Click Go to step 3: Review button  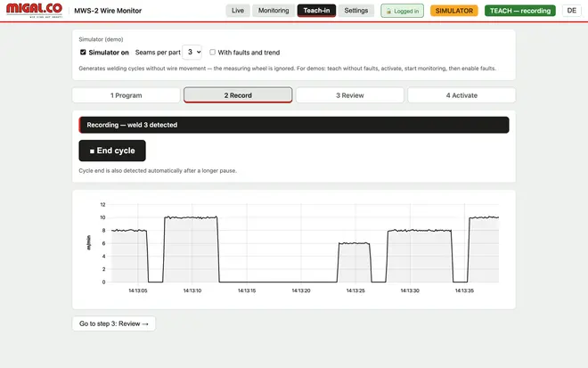point(114,323)
